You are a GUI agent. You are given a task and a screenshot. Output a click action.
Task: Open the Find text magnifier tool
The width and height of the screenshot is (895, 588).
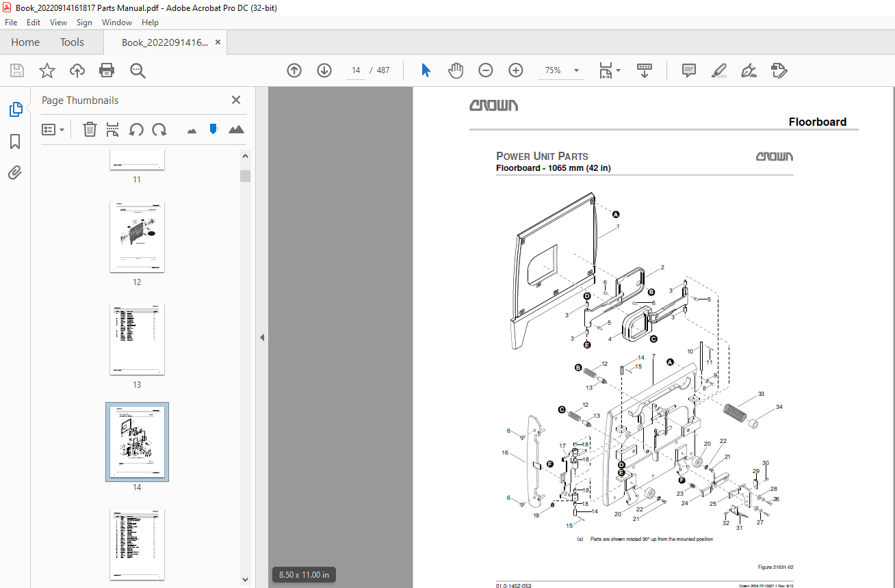point(138,70)
